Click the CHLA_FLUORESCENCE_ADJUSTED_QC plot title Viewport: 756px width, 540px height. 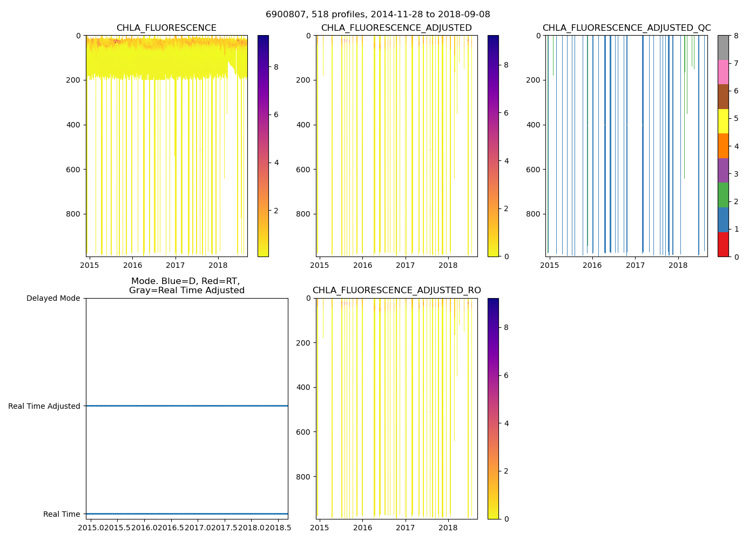(x=626, y=28)
